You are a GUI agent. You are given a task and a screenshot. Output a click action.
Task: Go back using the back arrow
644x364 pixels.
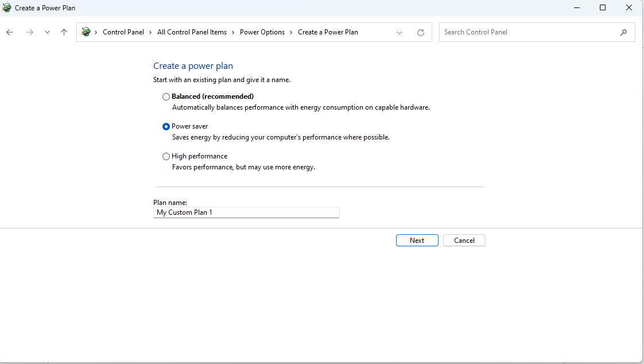10,32
